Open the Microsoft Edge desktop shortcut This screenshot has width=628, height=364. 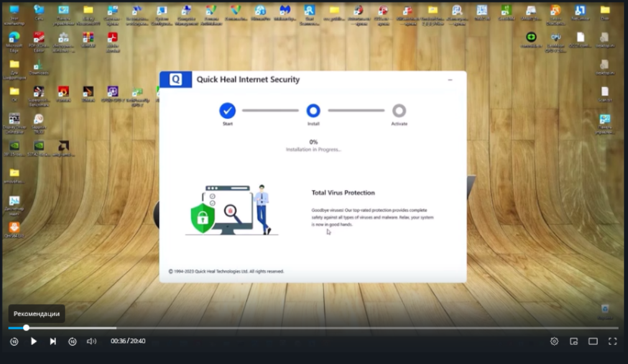pyautogui.click(x=14, y=42)
